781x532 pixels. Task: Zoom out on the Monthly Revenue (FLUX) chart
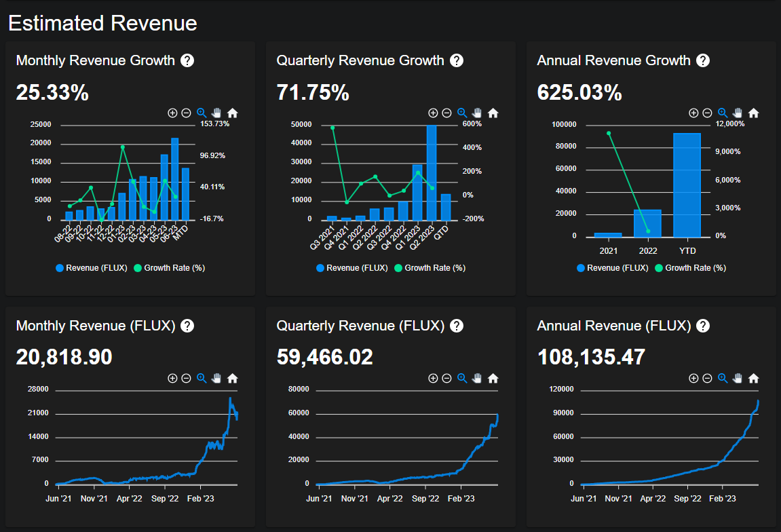click(187, 379)
